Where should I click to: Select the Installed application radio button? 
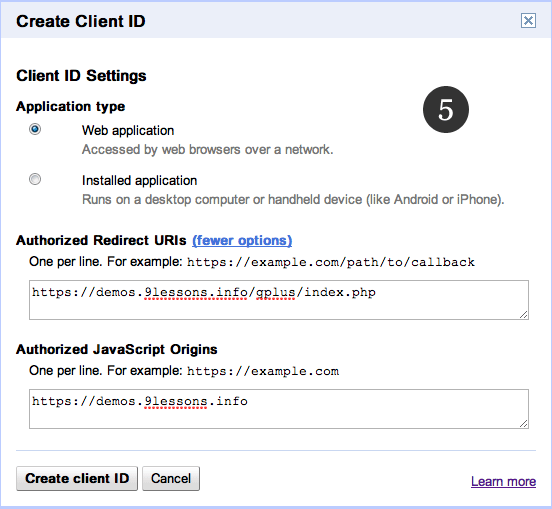[x=35, y=179]
